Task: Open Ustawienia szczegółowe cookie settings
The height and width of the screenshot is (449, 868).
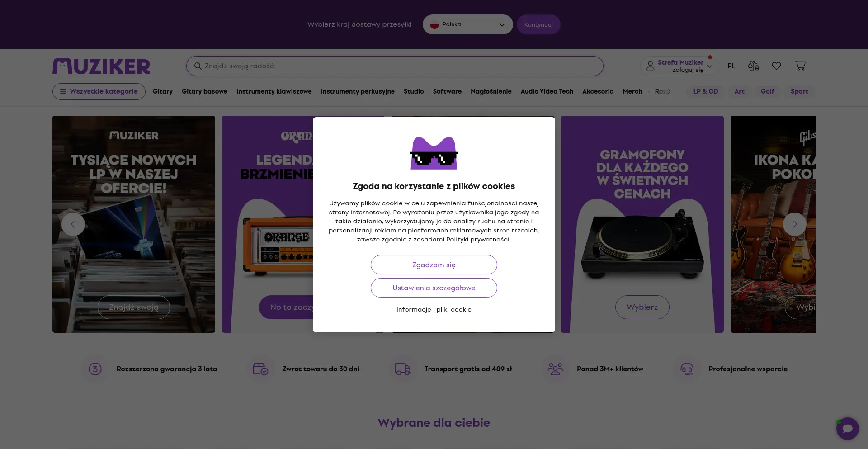Action: pyautogui.click(x=434, y=288)
